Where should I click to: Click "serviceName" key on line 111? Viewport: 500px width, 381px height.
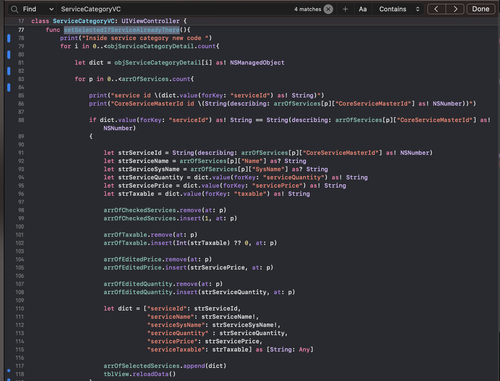click(171, 317)
